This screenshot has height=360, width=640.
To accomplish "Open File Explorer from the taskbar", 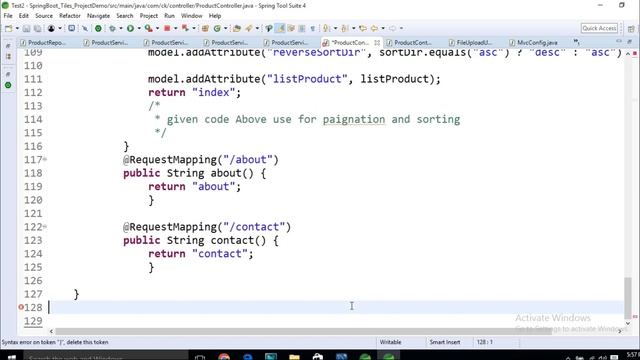I will click(x=294, y=357).
